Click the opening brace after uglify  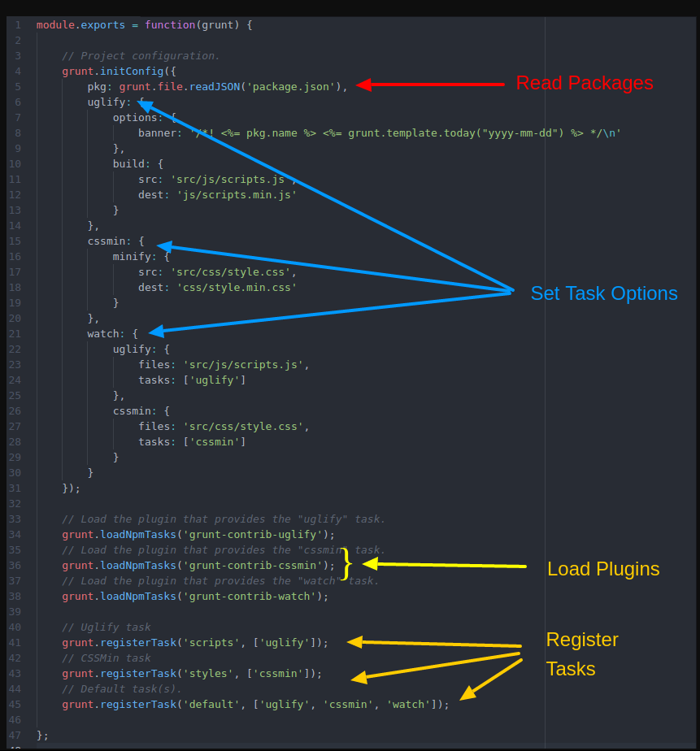click(x=142, y=102)
